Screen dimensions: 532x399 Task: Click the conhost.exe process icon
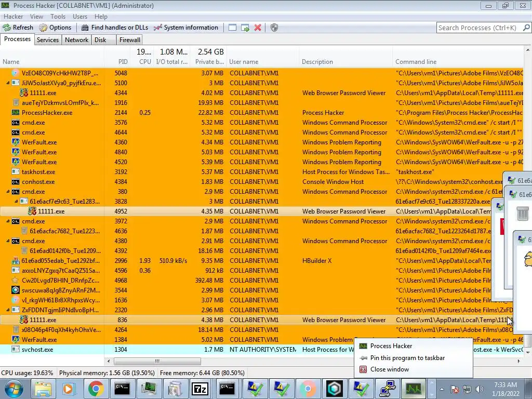click(15, 181)
